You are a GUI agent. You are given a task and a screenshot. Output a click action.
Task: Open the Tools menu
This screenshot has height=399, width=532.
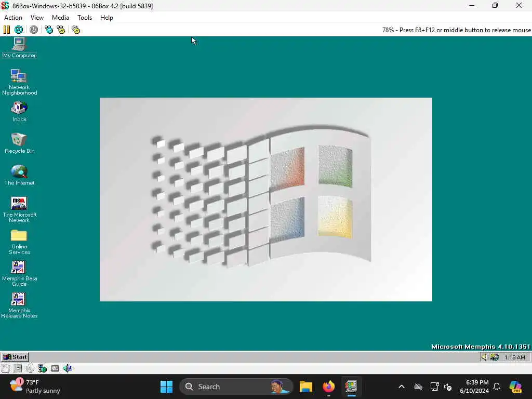click(x=85, y=18)
